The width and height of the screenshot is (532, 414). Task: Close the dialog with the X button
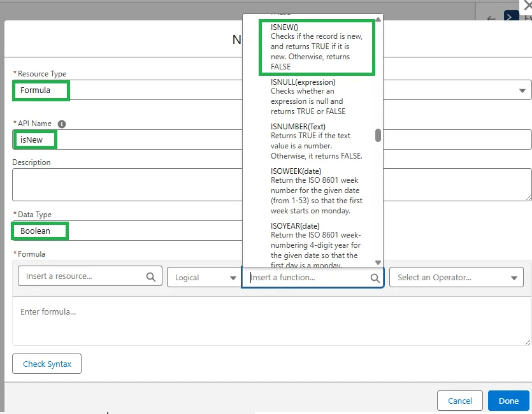528,6
